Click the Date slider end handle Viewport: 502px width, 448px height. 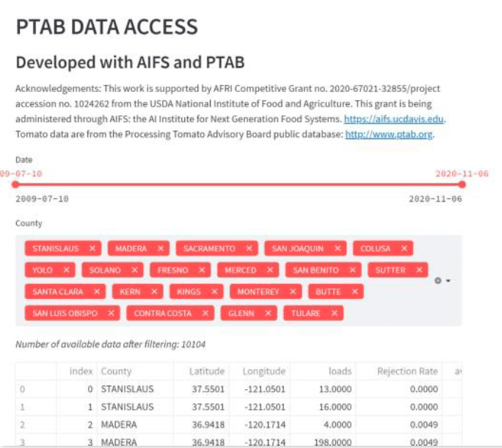click(462, 184)
